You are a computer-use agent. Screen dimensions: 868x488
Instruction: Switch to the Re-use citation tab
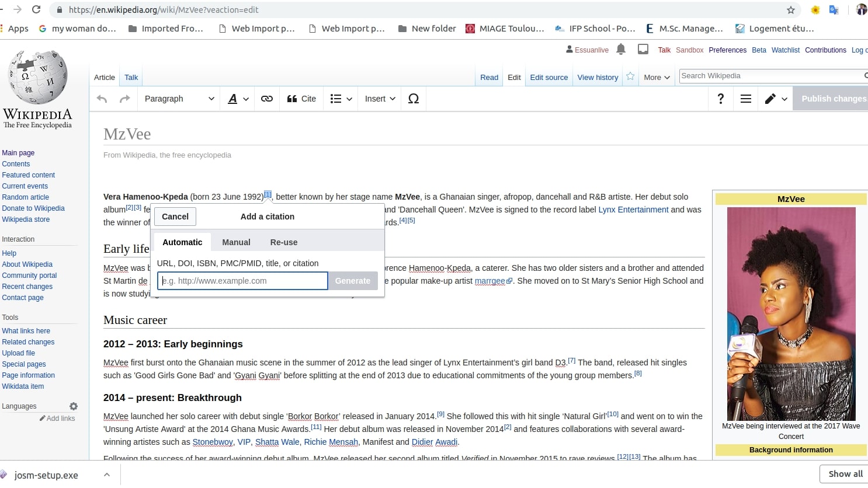[284, 242]
